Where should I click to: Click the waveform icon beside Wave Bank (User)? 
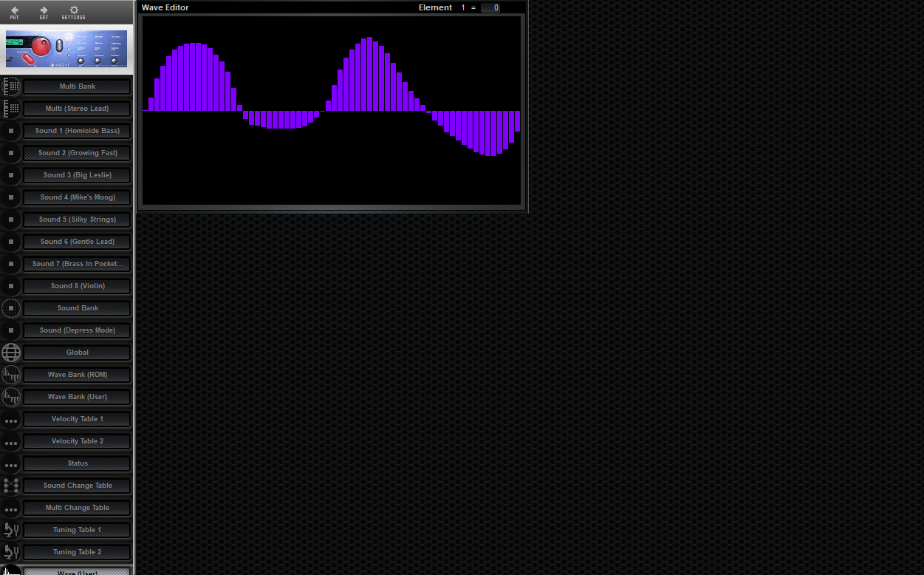click(11, 397)
